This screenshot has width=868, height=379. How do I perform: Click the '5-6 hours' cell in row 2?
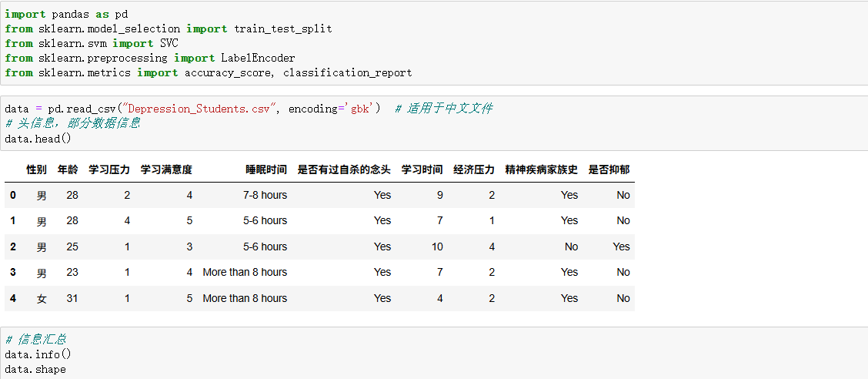(x=265, y=247)
